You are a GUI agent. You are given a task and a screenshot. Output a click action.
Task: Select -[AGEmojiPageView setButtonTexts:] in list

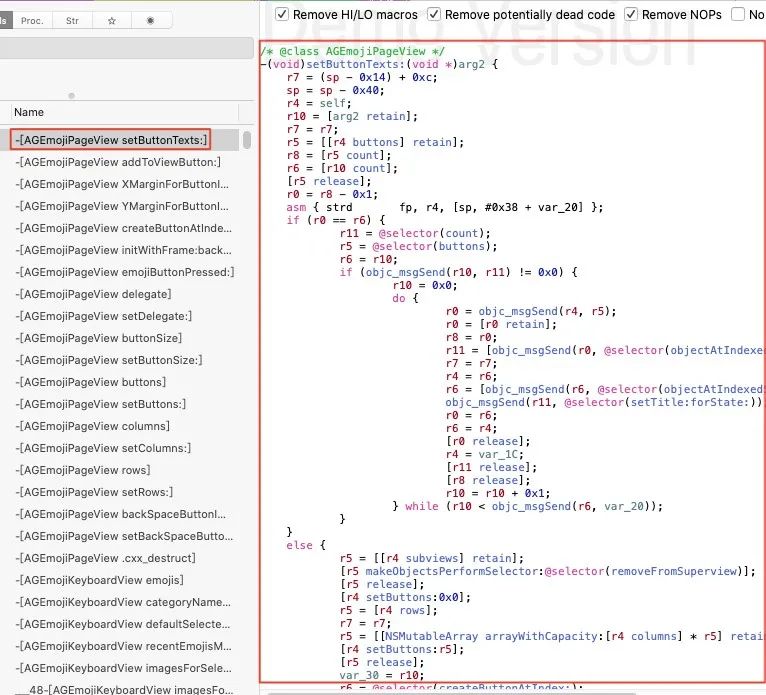[111, 140]
